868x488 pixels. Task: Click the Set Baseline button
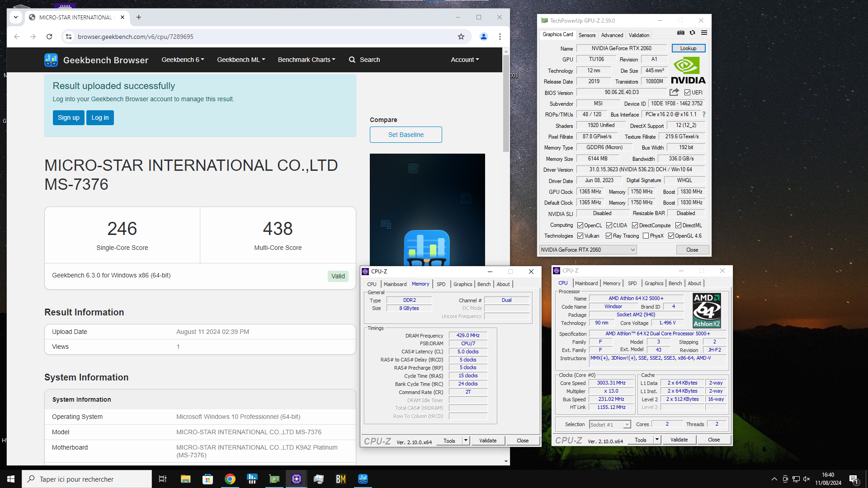406,135
